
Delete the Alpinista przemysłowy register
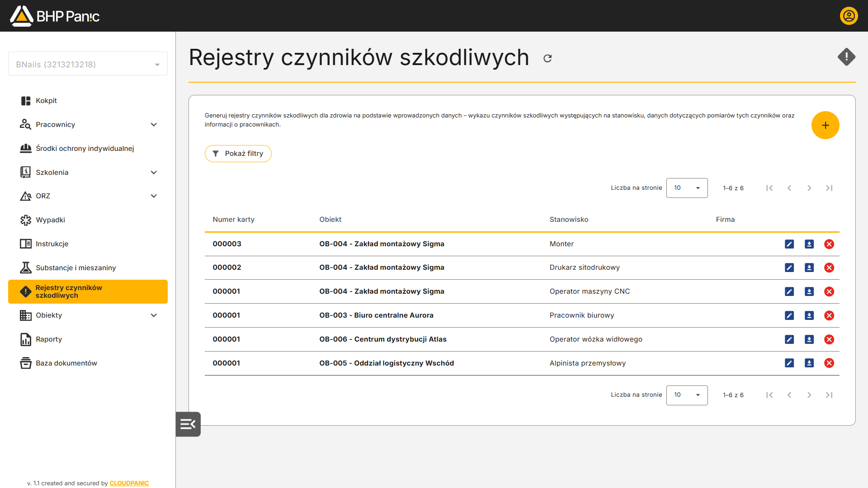pyautogui.click(x=829, y=363)
